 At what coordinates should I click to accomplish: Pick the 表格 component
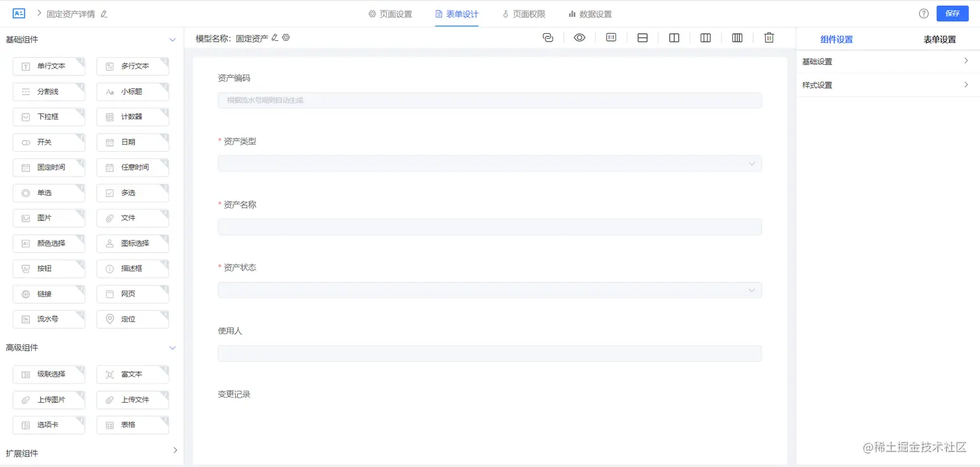click(133, 425)
